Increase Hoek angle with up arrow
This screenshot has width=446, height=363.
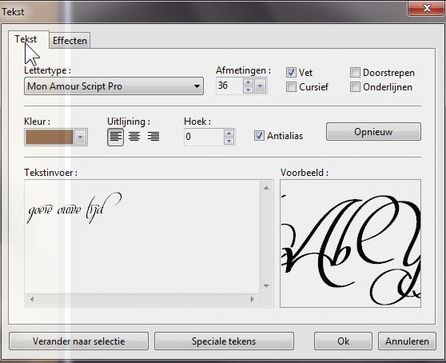point(229,133)
